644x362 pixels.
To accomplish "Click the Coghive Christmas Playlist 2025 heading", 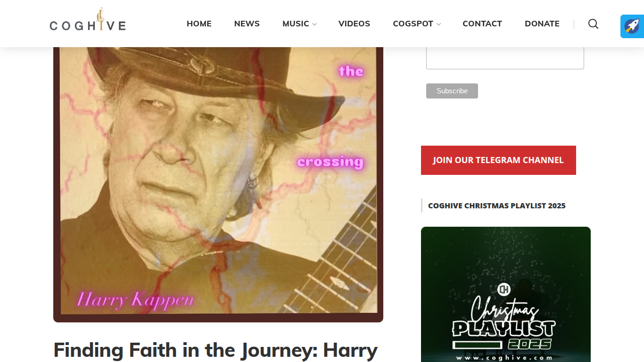I will pos(497,206).
